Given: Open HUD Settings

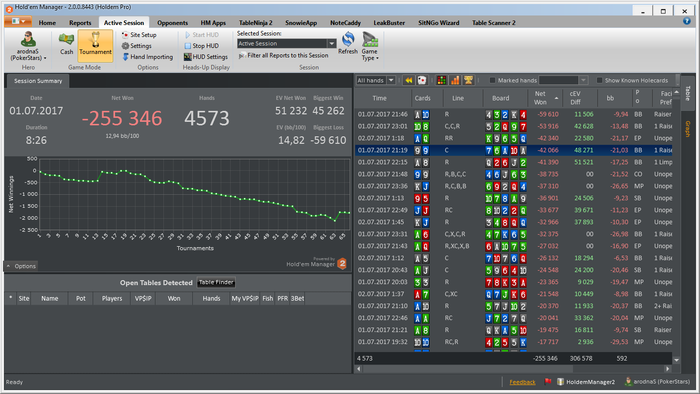Looking at the screenshot, I should 206,57.
